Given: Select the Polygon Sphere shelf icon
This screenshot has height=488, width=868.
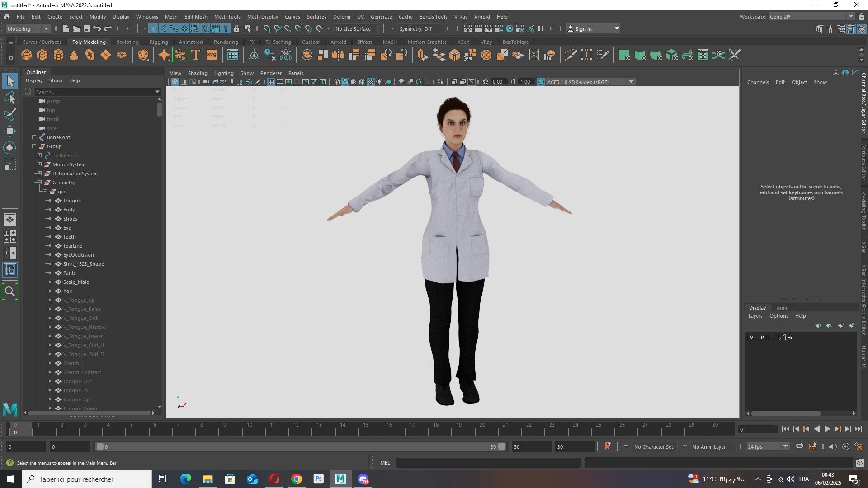Looking at the screenshot, I should (x=27, y=55).
